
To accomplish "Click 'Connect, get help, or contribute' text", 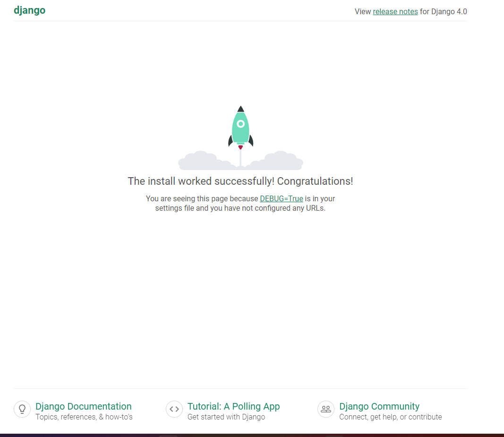I will pyautogui.click(x=391, y=417).
